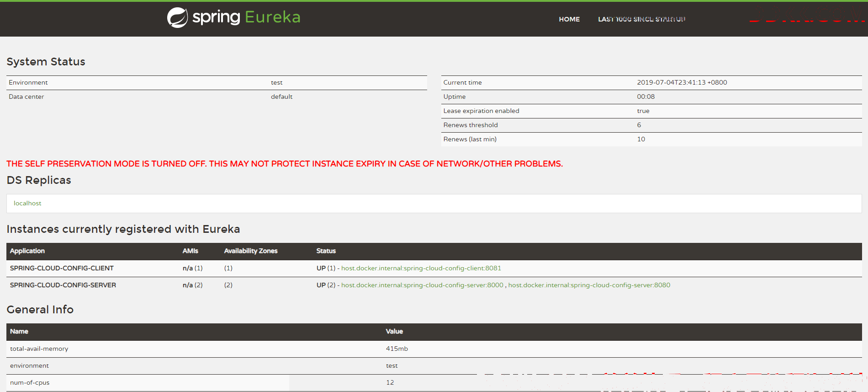Select the SPRING-CLOUD-CONFIG-SERVER application name
Screen dimensions: 868x392
click(63, 285)
